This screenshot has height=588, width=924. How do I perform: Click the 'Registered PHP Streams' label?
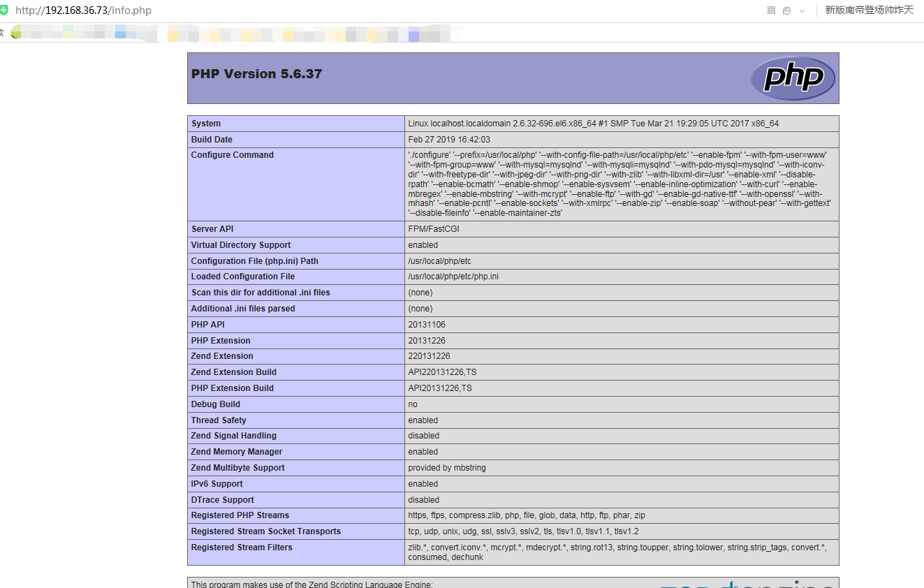[x=240, y=515]
